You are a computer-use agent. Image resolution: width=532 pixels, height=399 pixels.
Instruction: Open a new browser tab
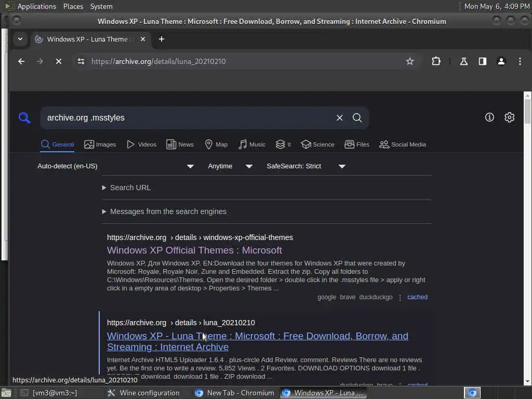point(162,39)
